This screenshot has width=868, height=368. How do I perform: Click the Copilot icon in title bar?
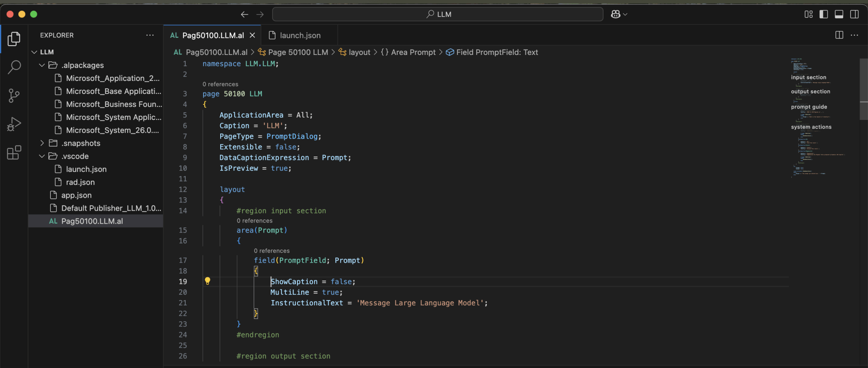(x=616, y=14)
